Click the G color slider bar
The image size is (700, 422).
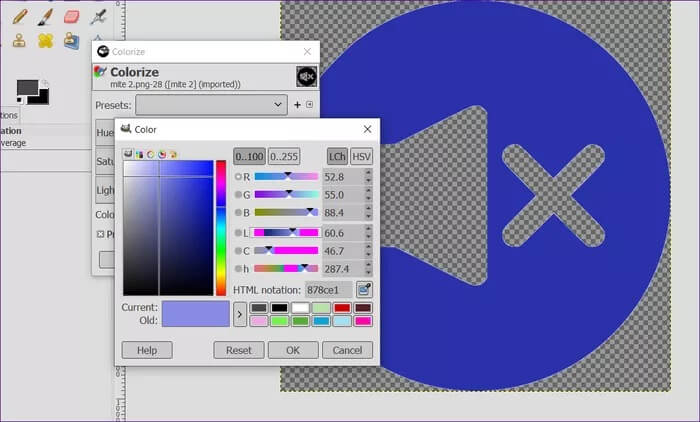(286, 194)
